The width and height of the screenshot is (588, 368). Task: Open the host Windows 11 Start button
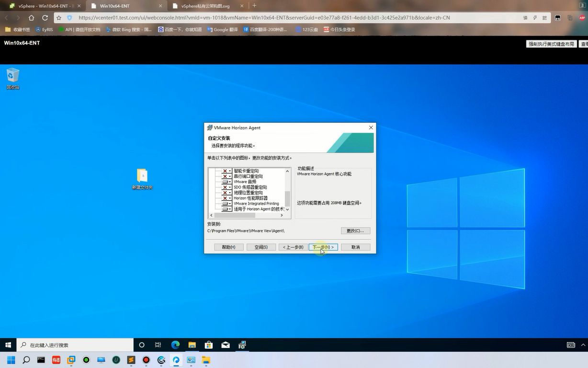click(11, 360)
